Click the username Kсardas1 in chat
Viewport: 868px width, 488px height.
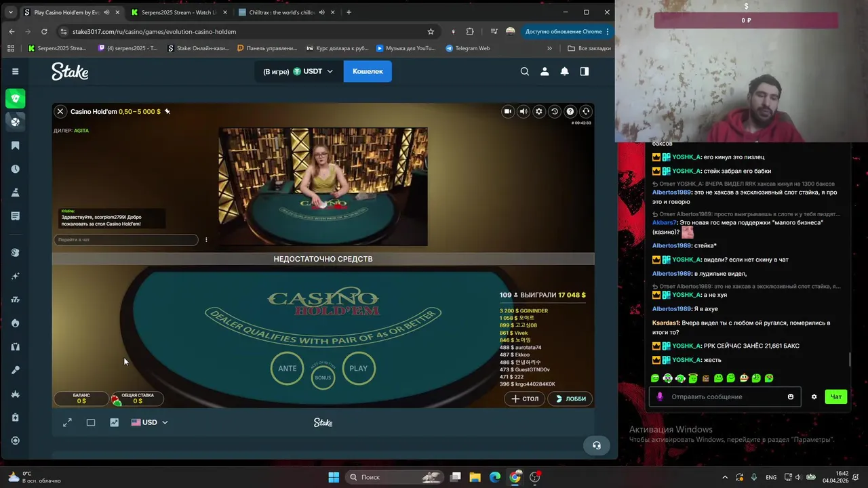click(665, 323)
